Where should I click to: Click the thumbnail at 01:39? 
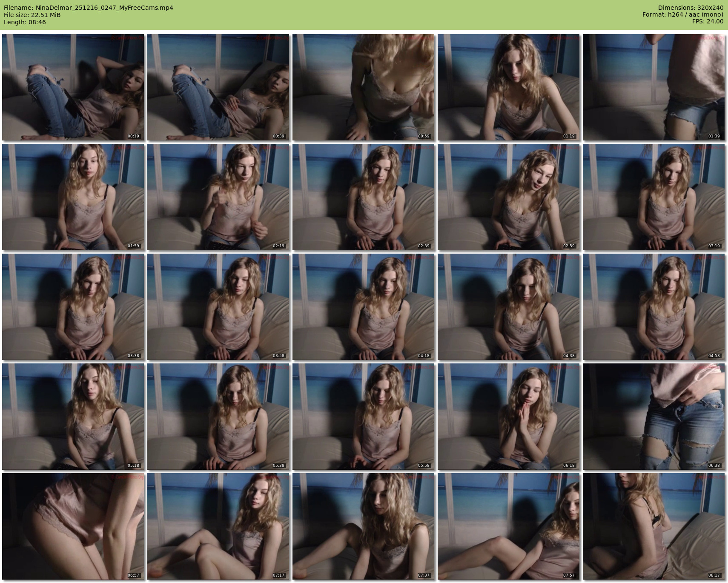[654, 87]
